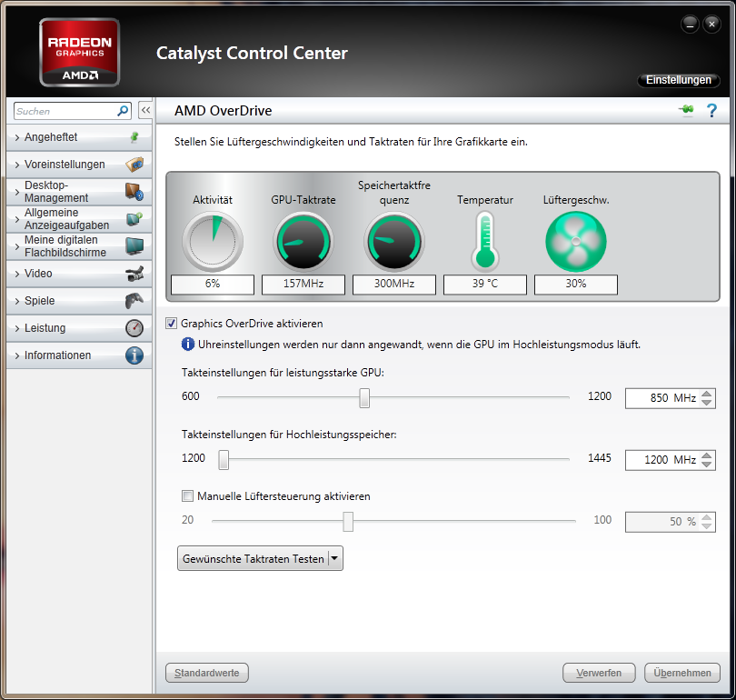Screen dimensions: 736x700
Task: Uncheck Graphics OverDrive aktivieren
Action: [x=172, y=324]
